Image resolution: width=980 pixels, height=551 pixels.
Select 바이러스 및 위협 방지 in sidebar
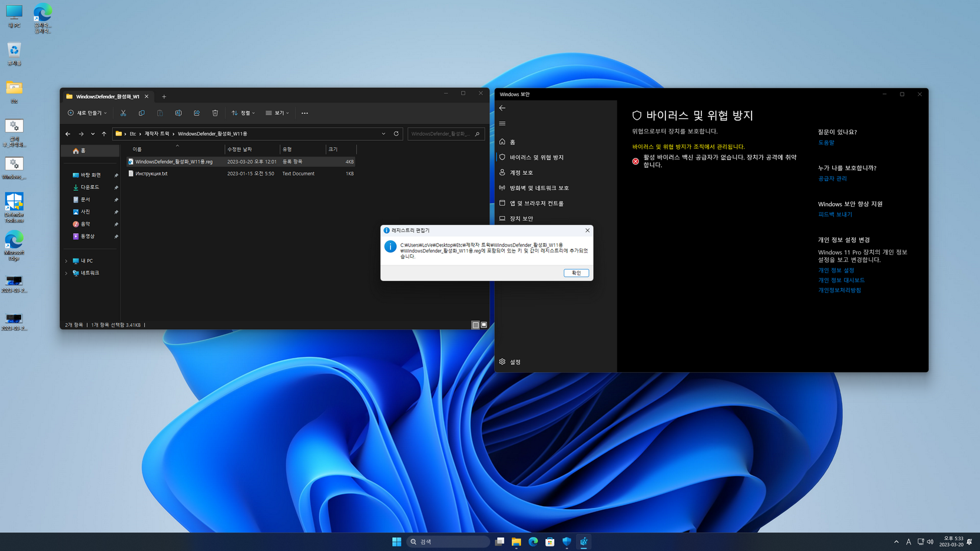click(x=555, y=157)
